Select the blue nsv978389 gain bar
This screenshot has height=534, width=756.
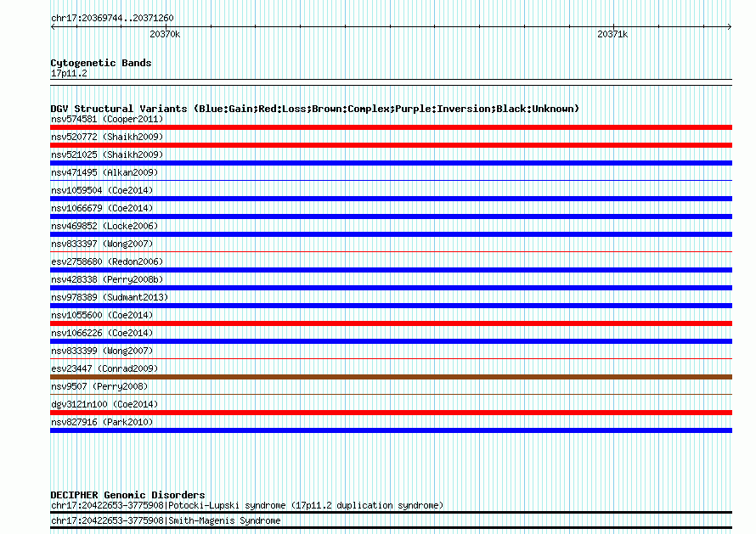click(x=391, y=306)
